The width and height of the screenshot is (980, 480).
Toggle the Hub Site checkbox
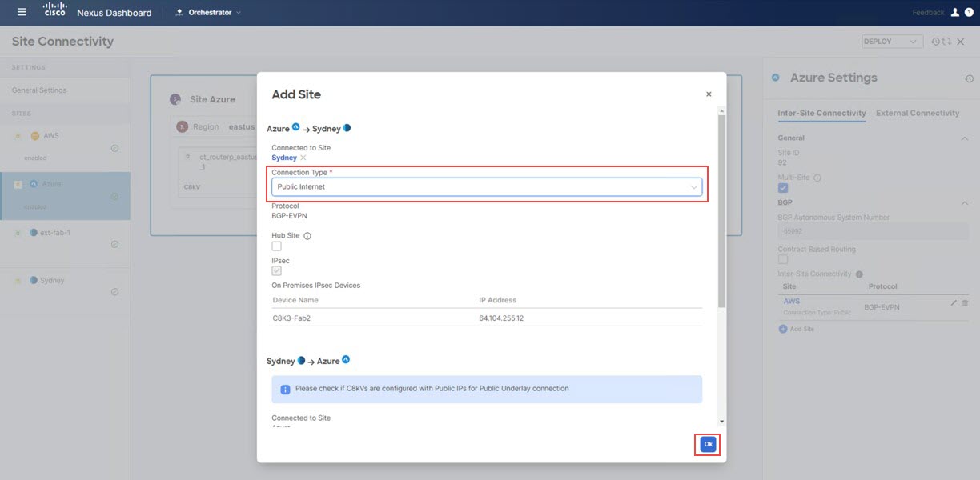pos(277,246)
